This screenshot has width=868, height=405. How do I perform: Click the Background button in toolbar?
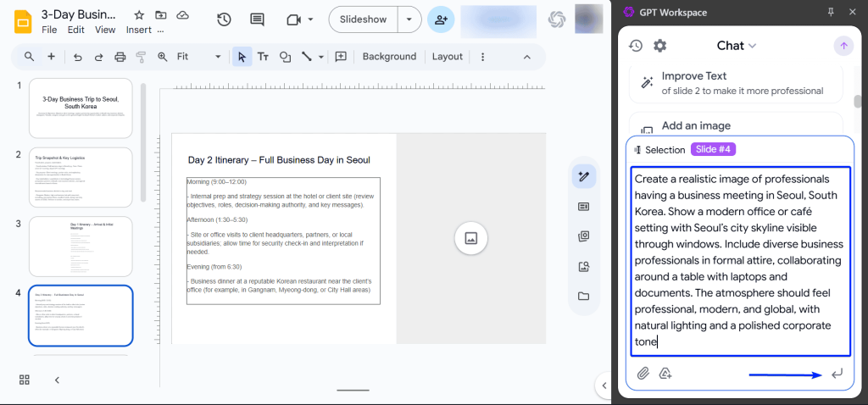tap(389, 57)
